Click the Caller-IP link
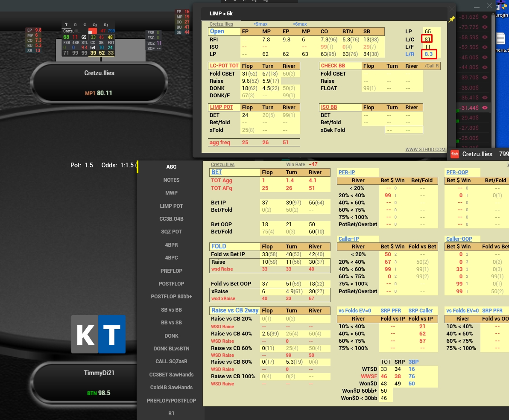 [x=348, y=239]
